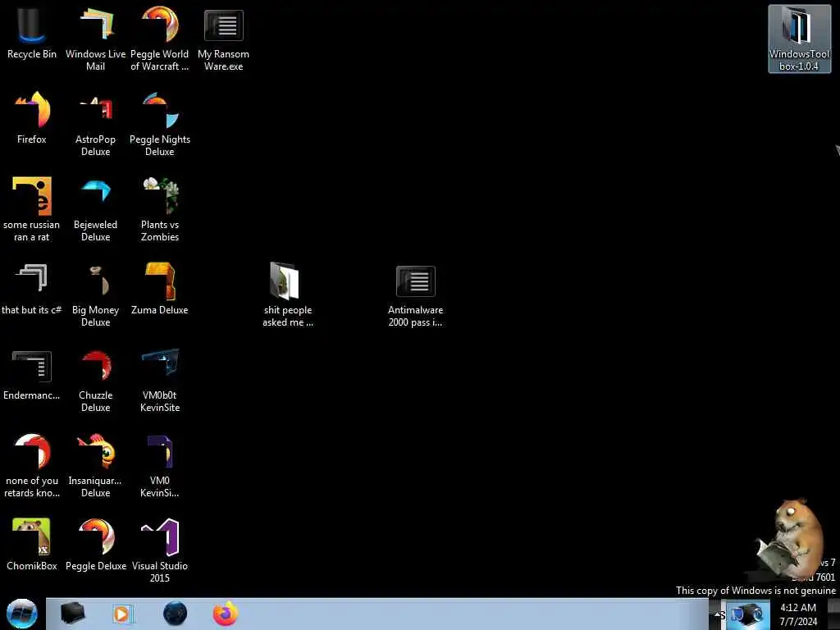
Task: Select the AstroPop Deluxe icon
Action: [96, 125]
